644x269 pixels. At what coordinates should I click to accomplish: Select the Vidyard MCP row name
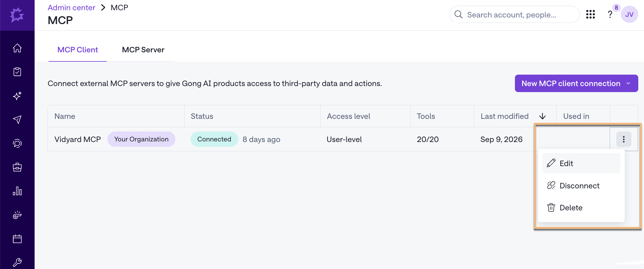78,139
